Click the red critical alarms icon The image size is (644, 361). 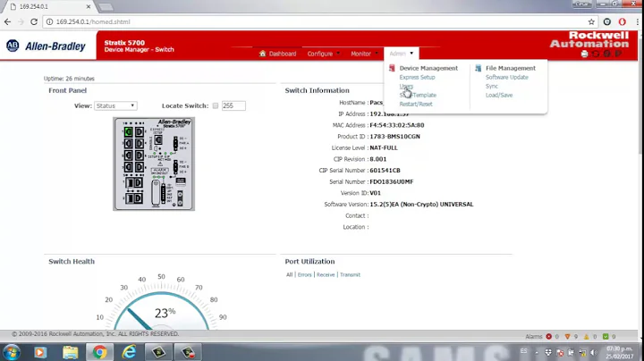pos(548,336)
